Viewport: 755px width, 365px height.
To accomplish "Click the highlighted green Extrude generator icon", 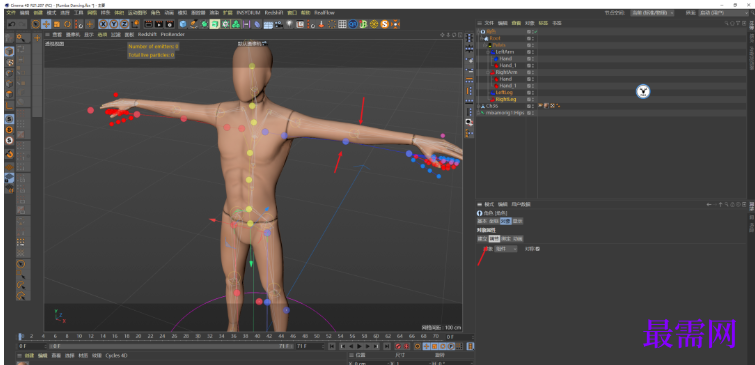I will tap(215, 24).
